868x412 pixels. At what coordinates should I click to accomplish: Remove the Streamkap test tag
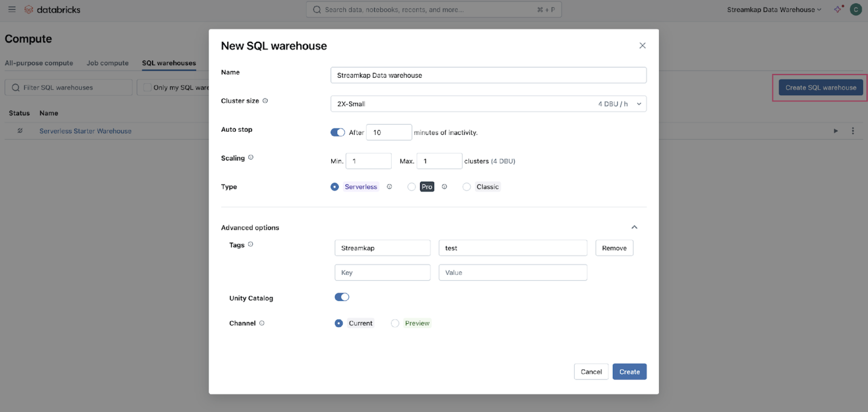click(x=614, y=248)
